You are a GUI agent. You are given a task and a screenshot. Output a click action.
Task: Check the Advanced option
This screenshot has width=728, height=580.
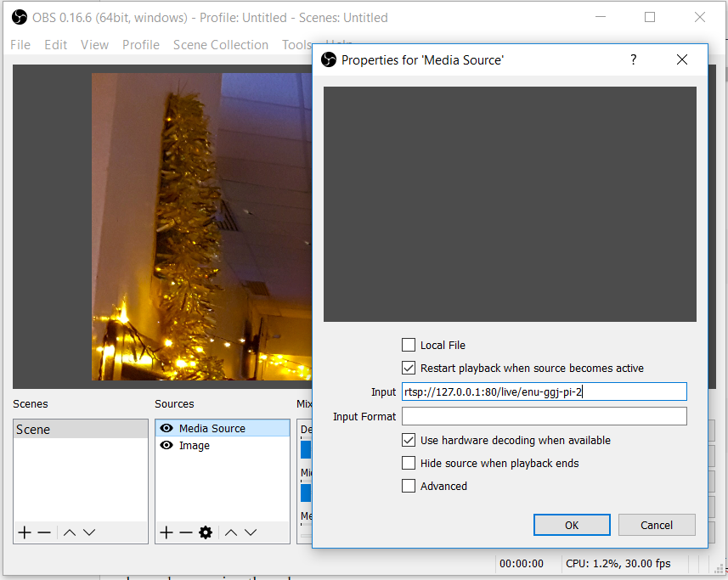click(x=409, y=486)
